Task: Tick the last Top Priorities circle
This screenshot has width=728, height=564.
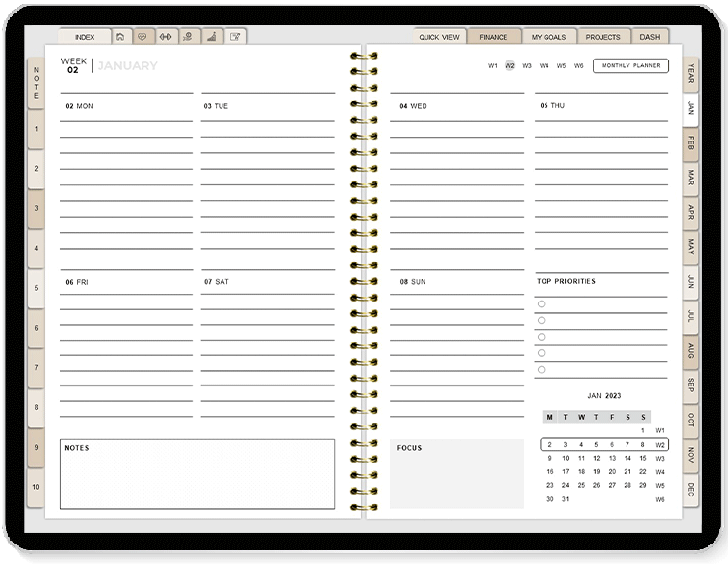Action: (x=541, y=370)
